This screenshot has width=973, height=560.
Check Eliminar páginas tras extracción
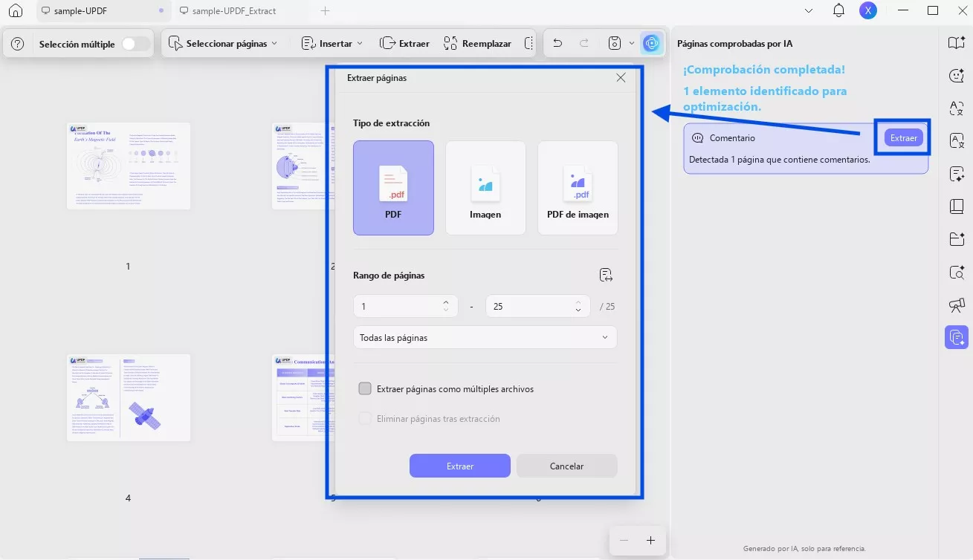365,418
